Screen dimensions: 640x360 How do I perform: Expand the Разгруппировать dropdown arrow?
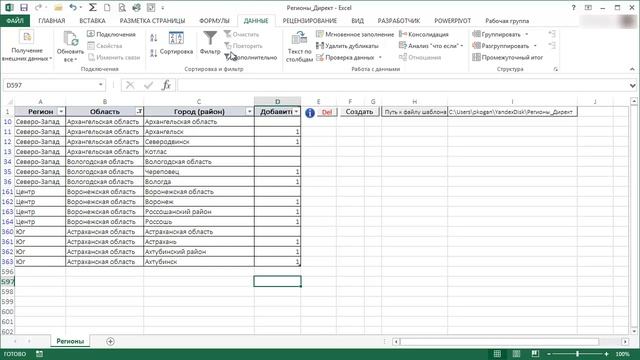click(535, 46)
